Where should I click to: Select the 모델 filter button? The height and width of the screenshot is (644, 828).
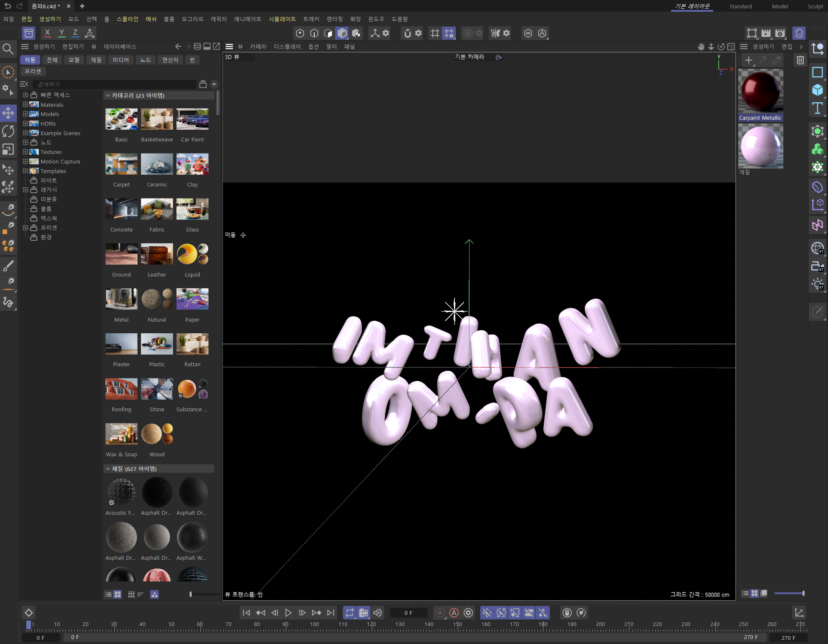click(74, 60)
